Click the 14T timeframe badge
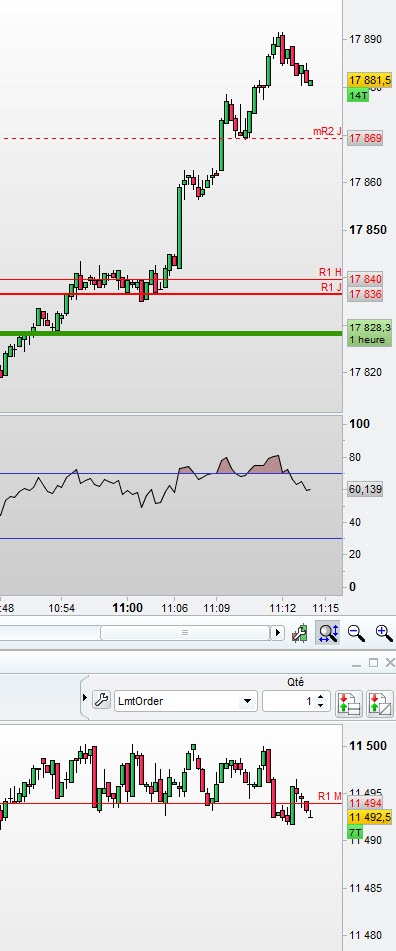 click(x=358, y=95)
